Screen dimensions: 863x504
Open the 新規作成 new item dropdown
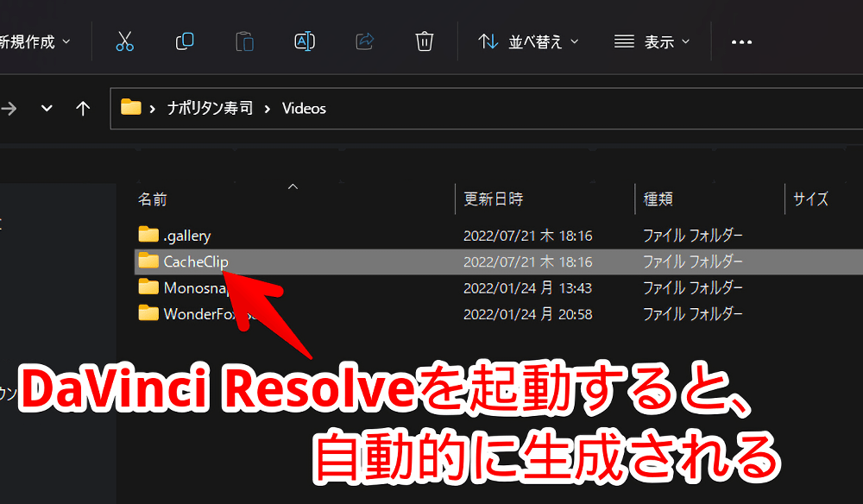point(35,41)
